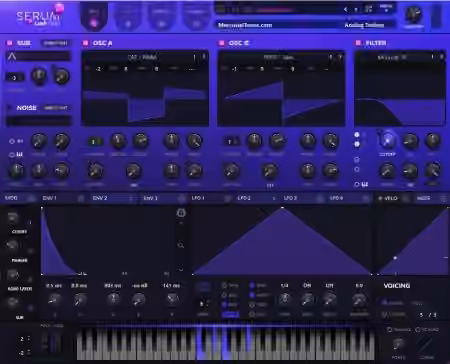Open OSC A wavetable selector
Viewport: 450px width, 364px height.
pos(142,57)
